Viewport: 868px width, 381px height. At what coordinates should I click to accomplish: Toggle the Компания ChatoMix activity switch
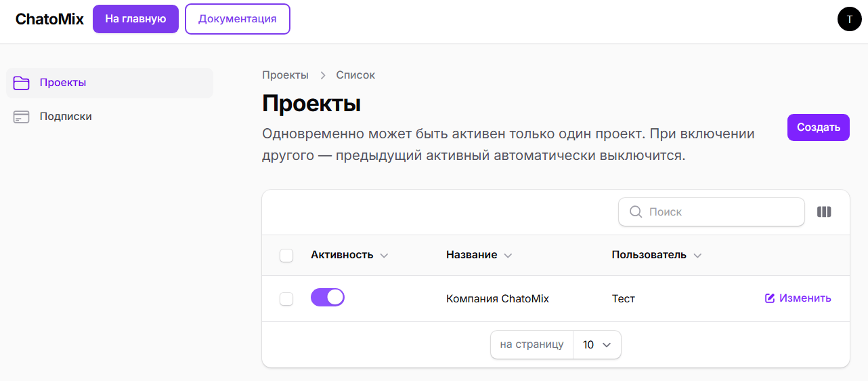(x=328, y=297)
